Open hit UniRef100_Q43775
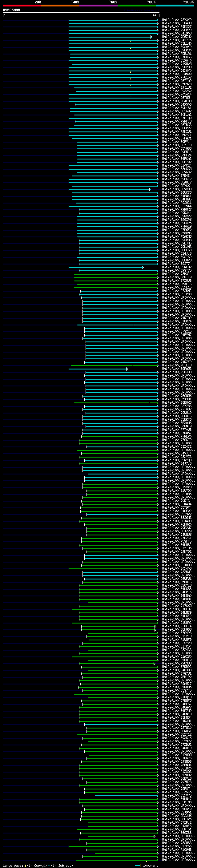The image size is (197, 868). tap(177, 40)
